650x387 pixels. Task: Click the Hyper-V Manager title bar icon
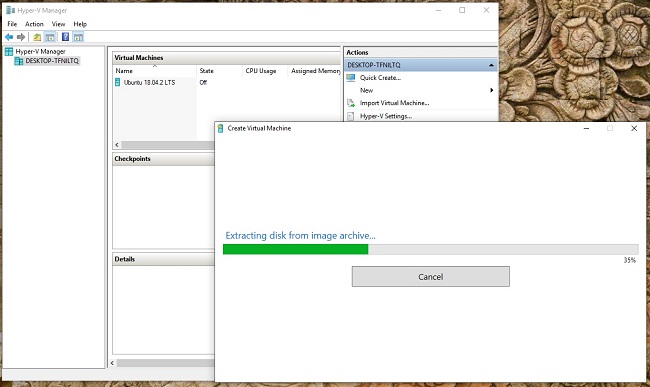tap(10, 10)
